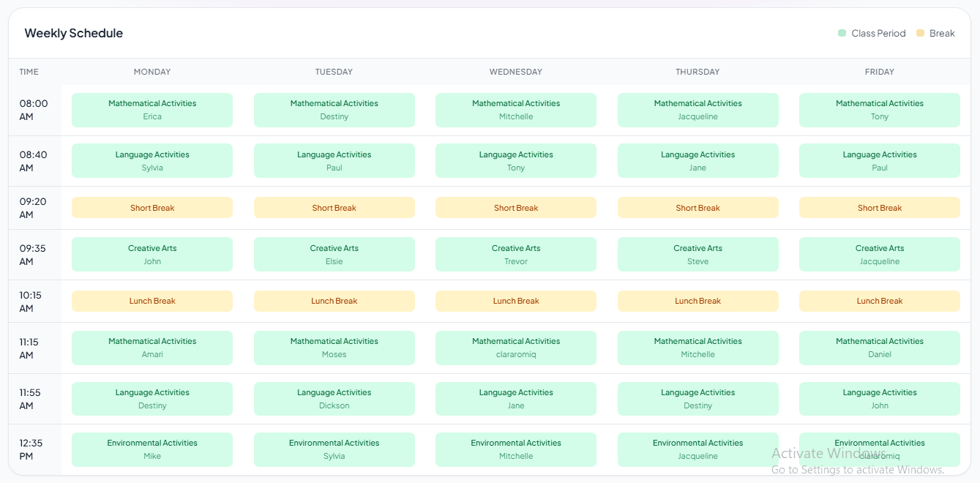Select Tuesday Creative Arts with Elsie
Image resolution: width=980 pixels, height=483 pixels.
click(334, 255)
